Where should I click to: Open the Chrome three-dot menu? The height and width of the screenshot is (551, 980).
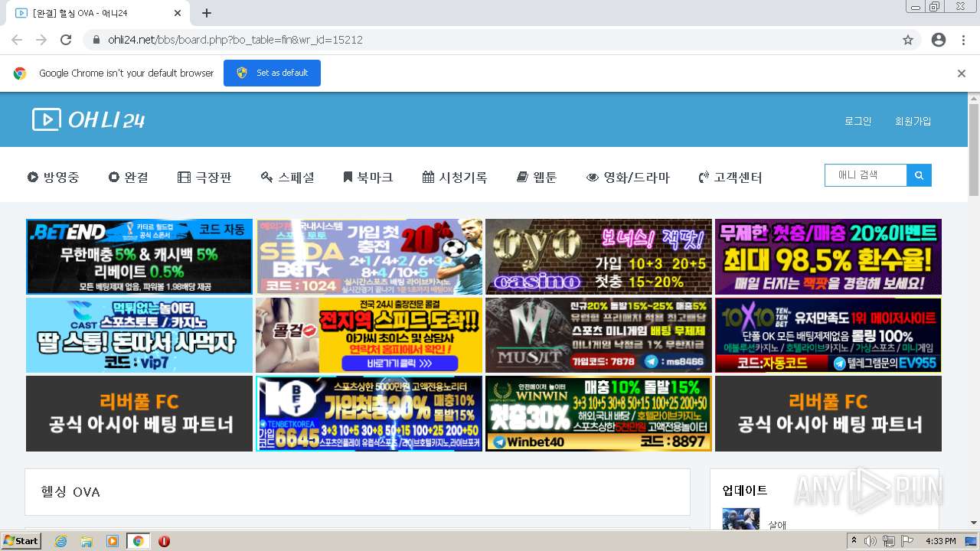point(963,40)
